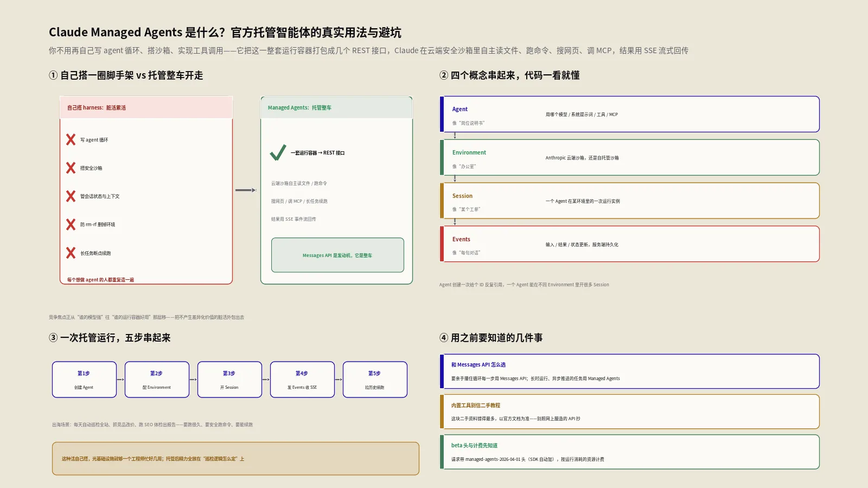Click the text 写 agent 循环
The width and height of the screenshot is (868, 488).
click(94, 140)
